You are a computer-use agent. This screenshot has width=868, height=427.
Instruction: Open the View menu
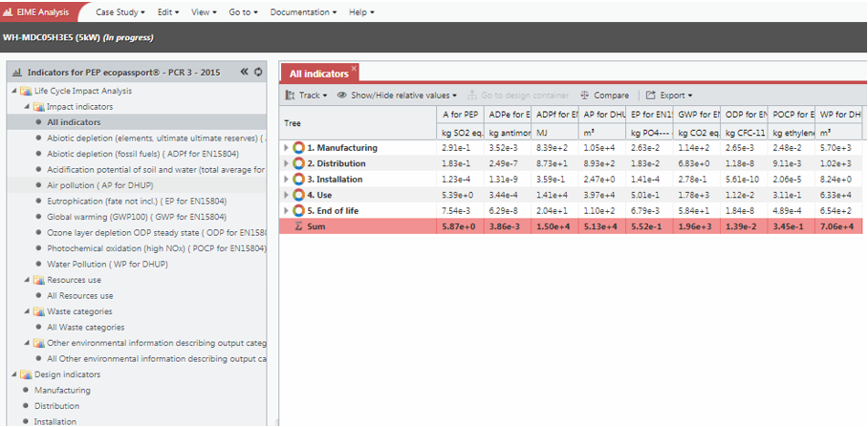(204, 12)
